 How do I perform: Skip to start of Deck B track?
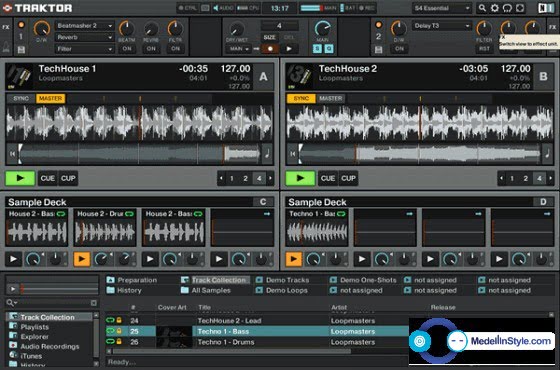(293, 154)
